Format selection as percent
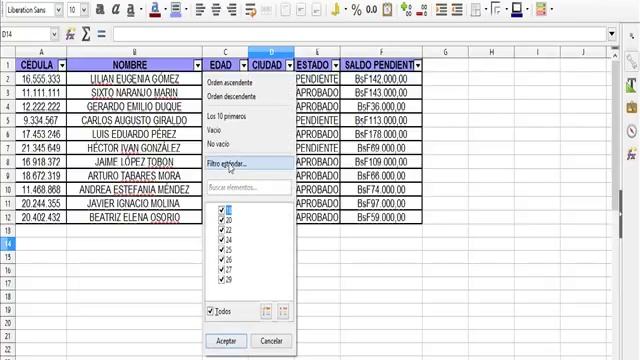The height and width of the screenshot is (360, 640). pyautogui.click(x=356, y=10)
